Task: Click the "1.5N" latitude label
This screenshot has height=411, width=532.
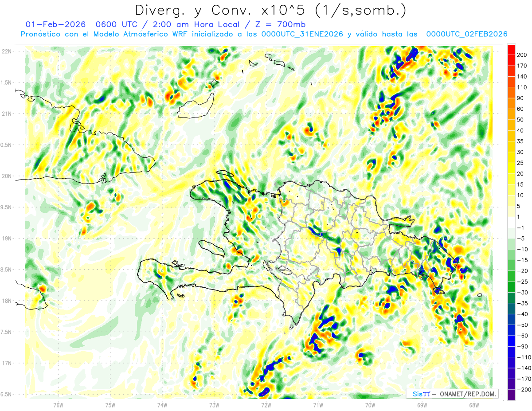Action: [6, 82]
